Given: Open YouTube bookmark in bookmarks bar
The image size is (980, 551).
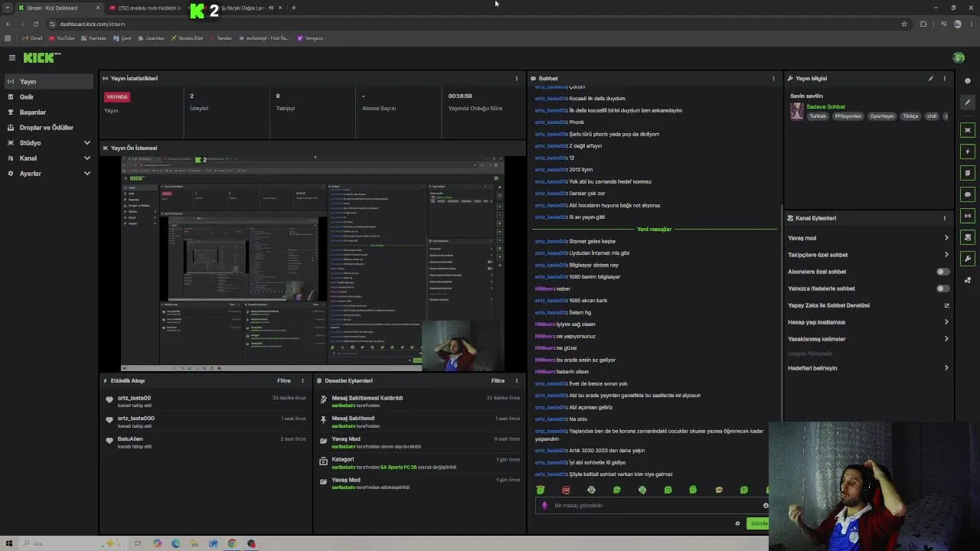Looking at the screenshot, I should coord(62,38).
